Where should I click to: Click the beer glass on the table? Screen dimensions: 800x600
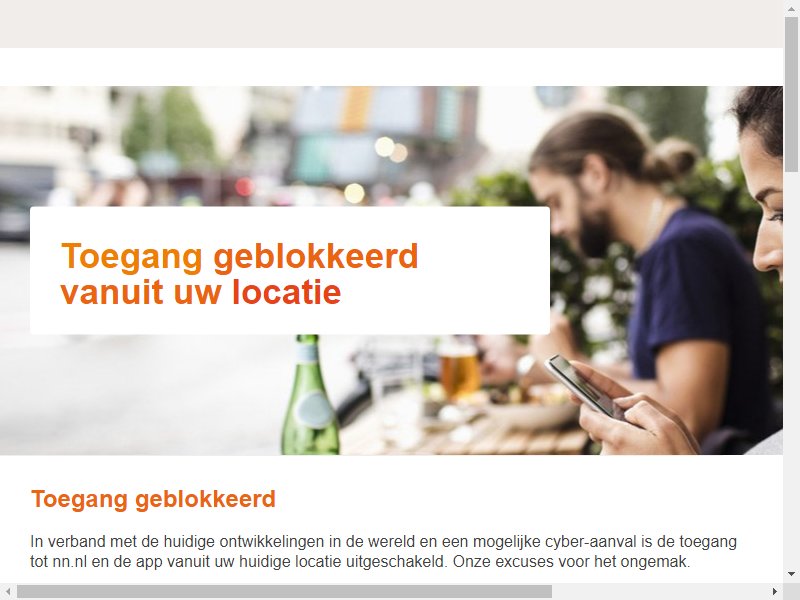click(x=460, y=371)
